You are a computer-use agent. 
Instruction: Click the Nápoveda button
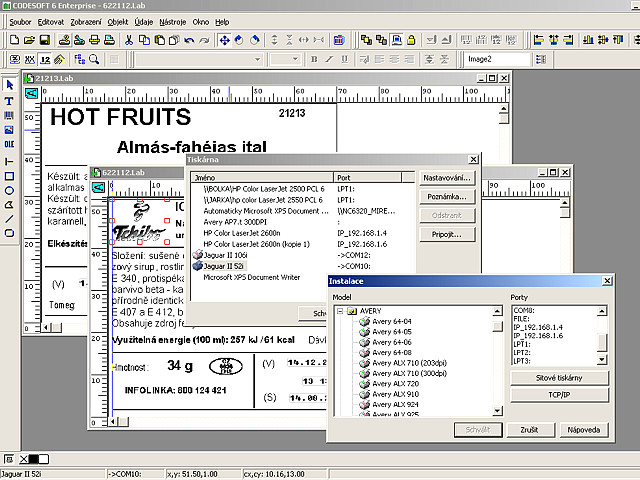coord(584,430)
